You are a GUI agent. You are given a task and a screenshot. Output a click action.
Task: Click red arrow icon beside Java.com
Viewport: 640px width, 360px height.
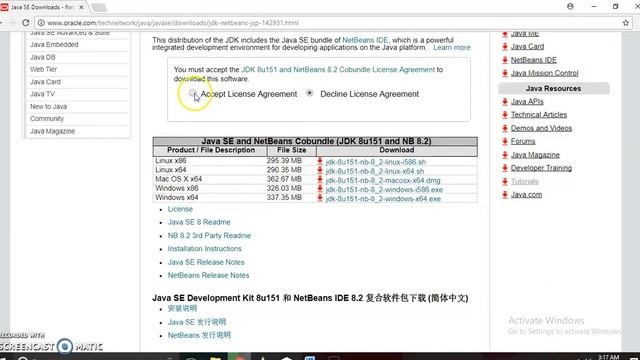pos(505,194)
